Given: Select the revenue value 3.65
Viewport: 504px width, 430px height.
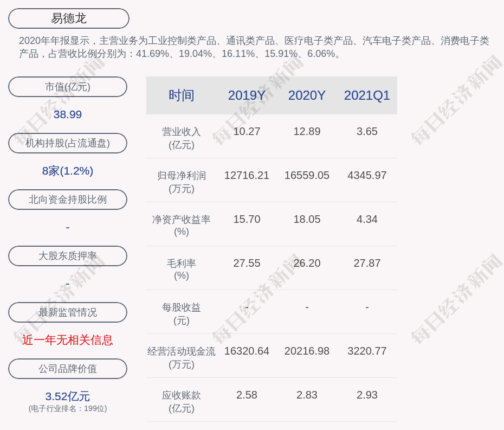Looking at the screenshot, I should click(367, 132).
